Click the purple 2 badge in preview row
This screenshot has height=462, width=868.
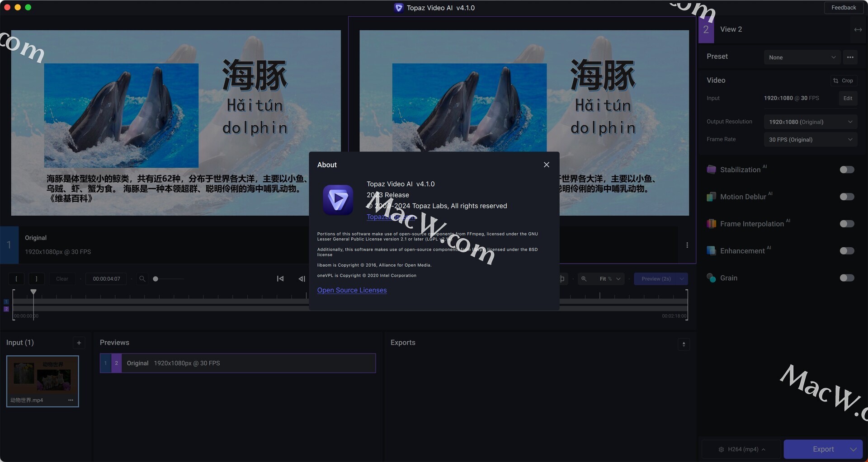[117, 363]
